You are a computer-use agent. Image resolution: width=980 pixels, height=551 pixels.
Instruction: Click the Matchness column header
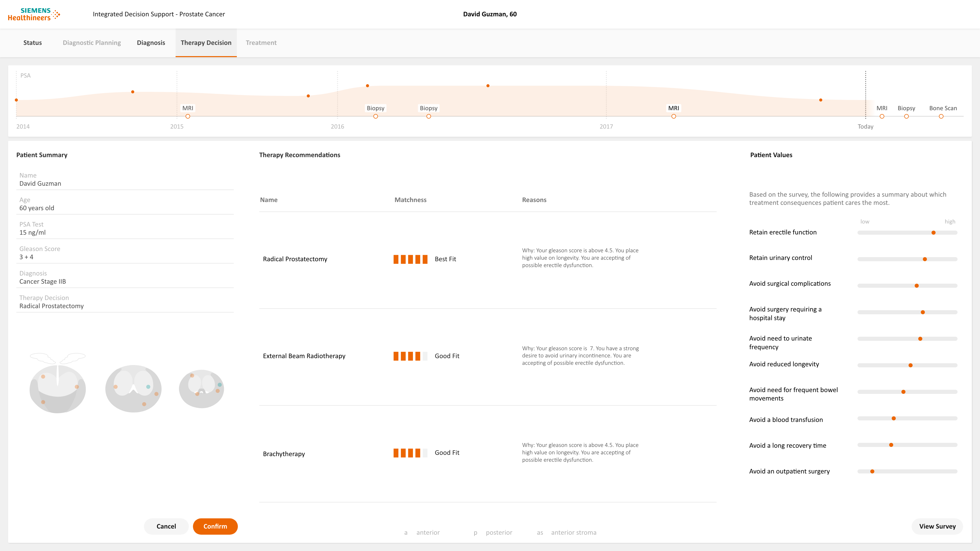coord(410,200)
